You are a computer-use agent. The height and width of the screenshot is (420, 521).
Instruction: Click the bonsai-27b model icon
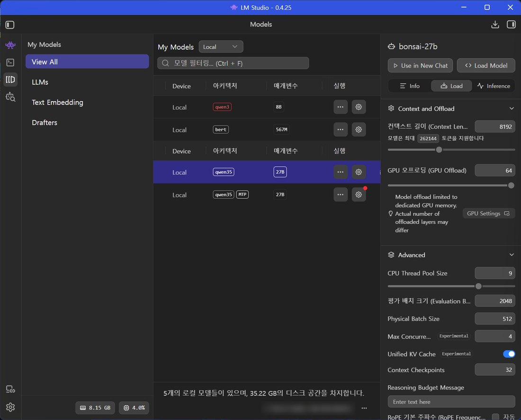(x=391, y=46)
